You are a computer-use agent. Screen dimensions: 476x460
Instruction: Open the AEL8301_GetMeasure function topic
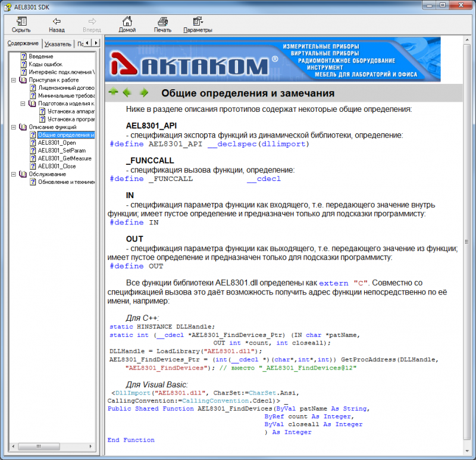(x=65, y=158)
